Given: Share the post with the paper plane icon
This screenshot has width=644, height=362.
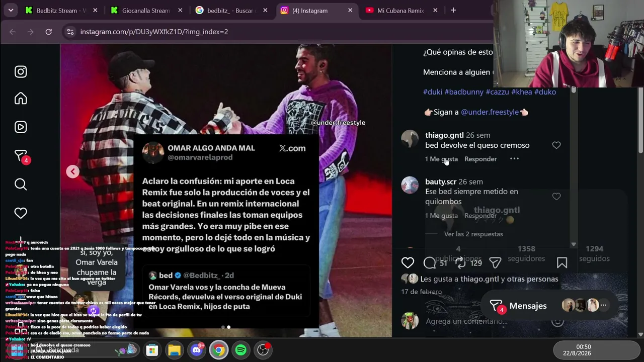Looking at the screenshot, I should point(495,262).
